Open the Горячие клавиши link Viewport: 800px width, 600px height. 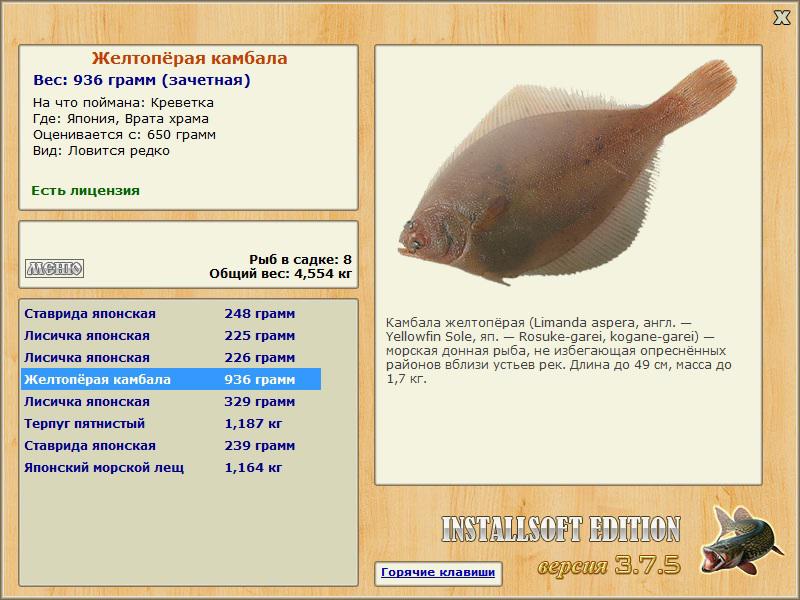(x=438, y=572)
